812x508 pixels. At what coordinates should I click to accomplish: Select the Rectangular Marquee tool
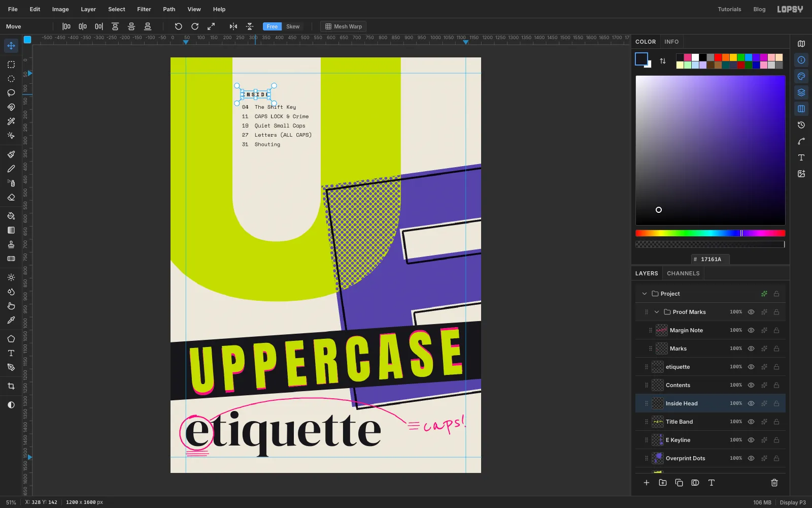pos(11,65)
